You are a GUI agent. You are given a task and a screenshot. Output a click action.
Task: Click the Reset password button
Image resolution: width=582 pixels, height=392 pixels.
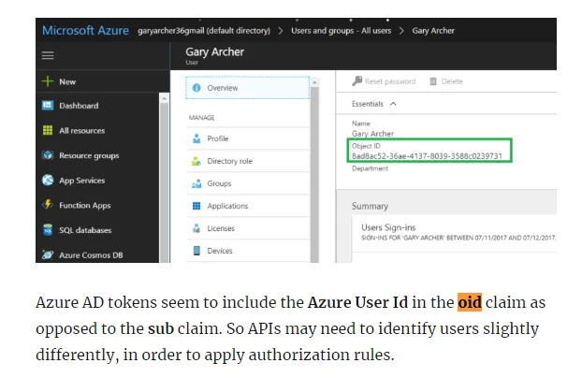(384, 80)
